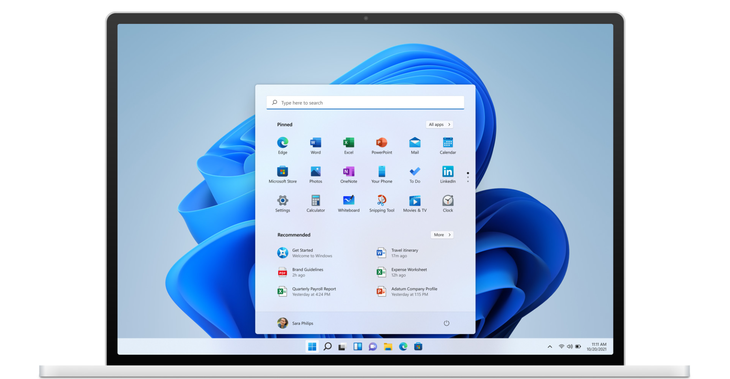Open the Sara Philips user account menu

295,323
